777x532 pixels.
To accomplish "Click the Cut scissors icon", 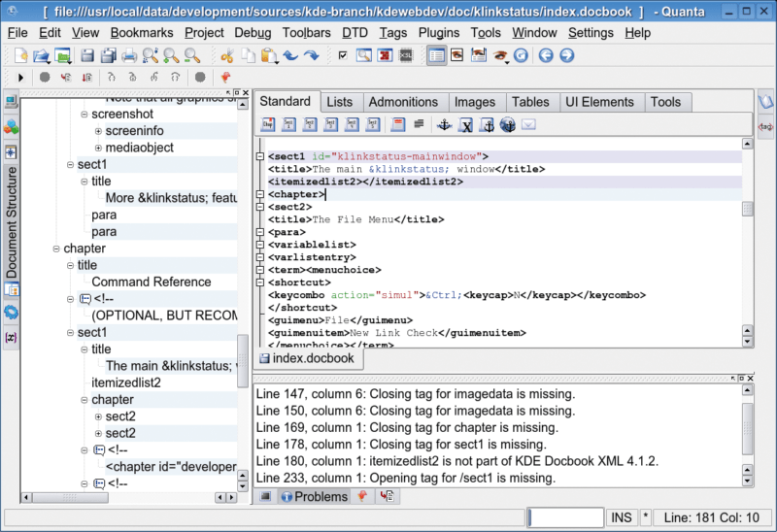I will point(225,55).
